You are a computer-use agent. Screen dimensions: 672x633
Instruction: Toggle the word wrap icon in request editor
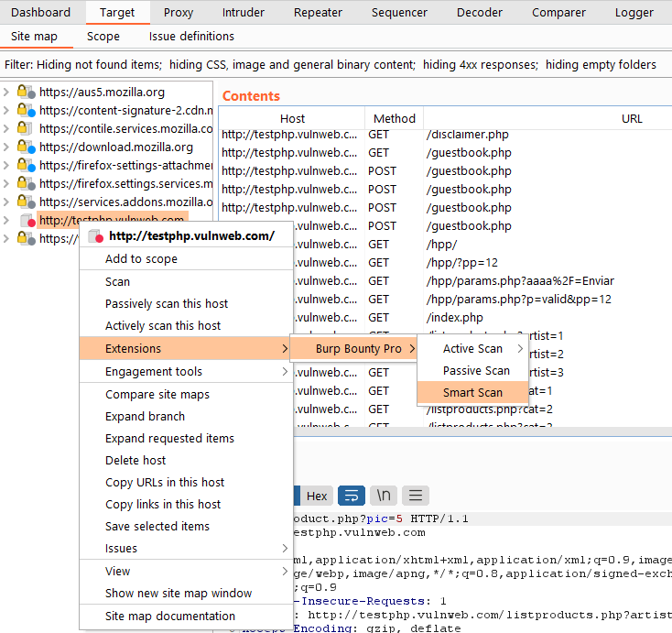click(x=352, y=496)
